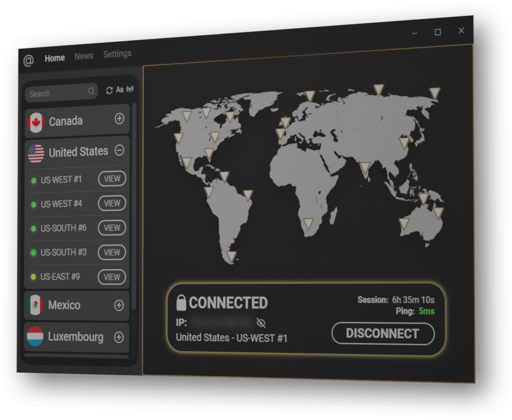Select US-EAST #9 yellow status dot
Image resolution: width=512 pixels, height=420 pixels.
[x=33, y=277]
